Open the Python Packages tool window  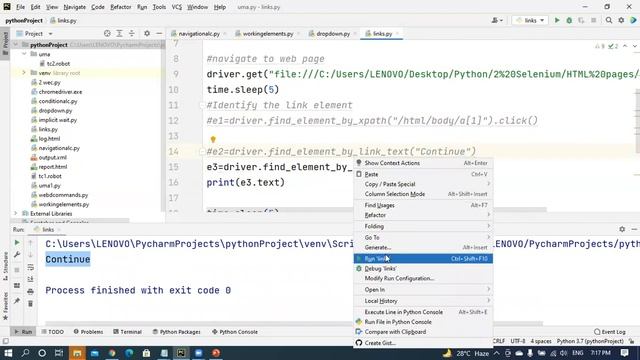(176, 332)
